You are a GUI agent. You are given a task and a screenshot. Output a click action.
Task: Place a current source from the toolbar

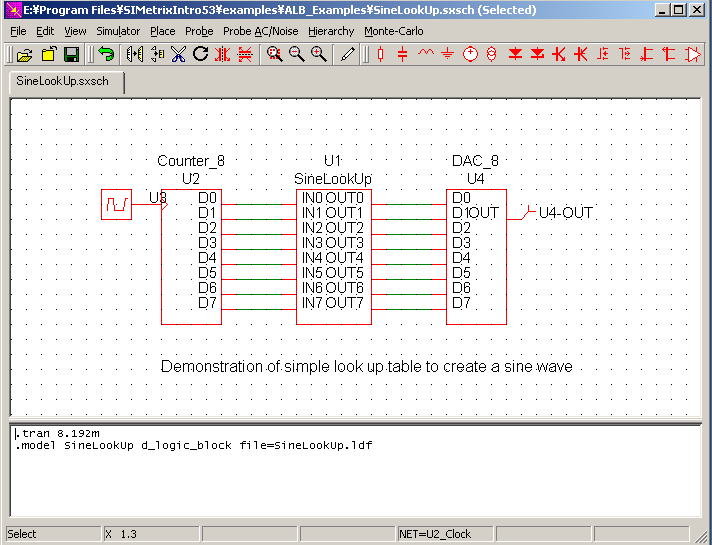pos(491,54)
